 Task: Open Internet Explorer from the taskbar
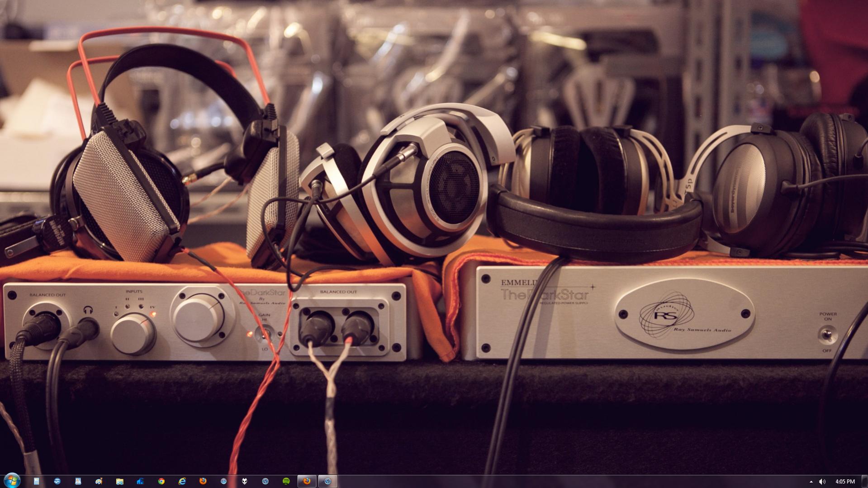click(x=182, y=481)
